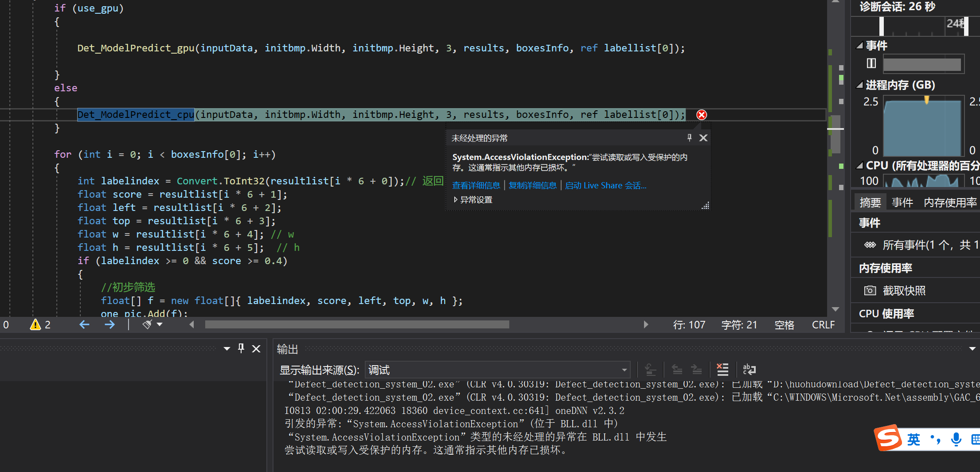
Task: Go to next message icon
Action: tap(697, 370)
